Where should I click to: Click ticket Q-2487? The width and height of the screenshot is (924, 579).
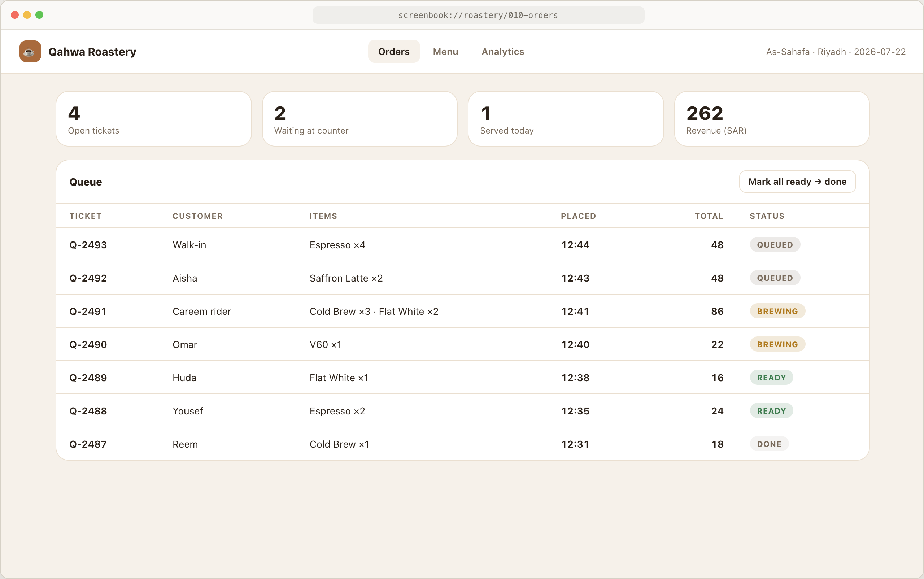coord(88,444)
